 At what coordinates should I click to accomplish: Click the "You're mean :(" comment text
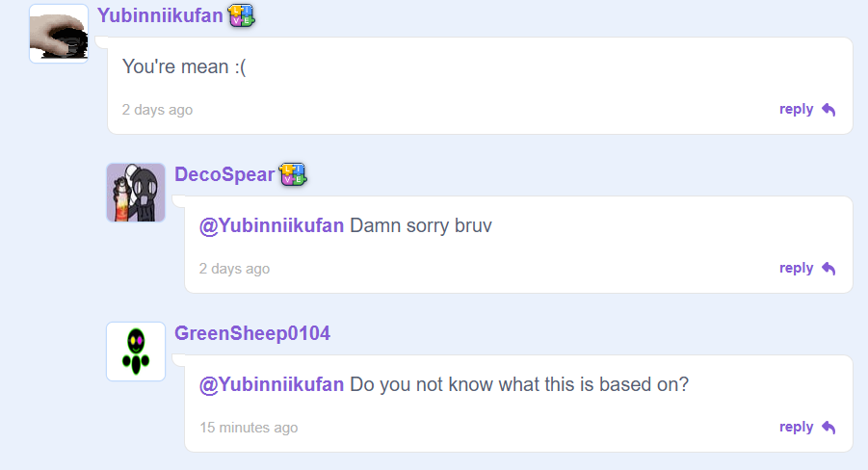(x=184, y=67)
